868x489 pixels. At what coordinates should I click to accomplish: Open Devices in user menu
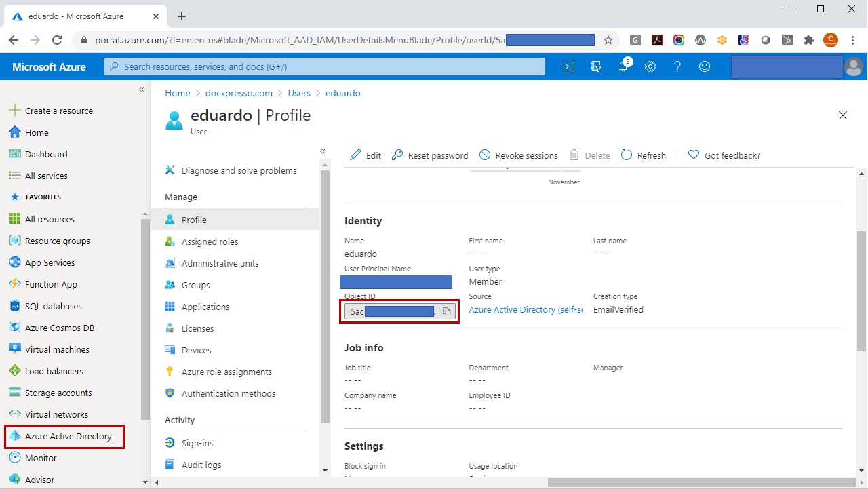pos(188,350)
